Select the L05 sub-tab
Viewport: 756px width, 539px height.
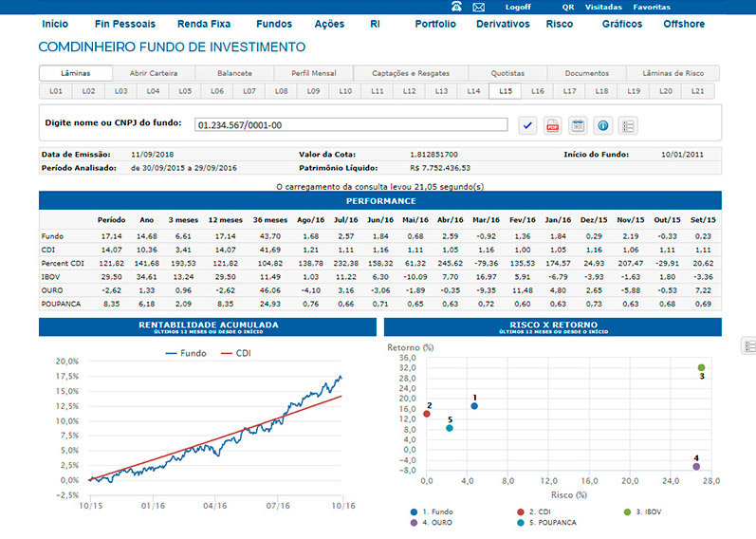tap(185, 91)
